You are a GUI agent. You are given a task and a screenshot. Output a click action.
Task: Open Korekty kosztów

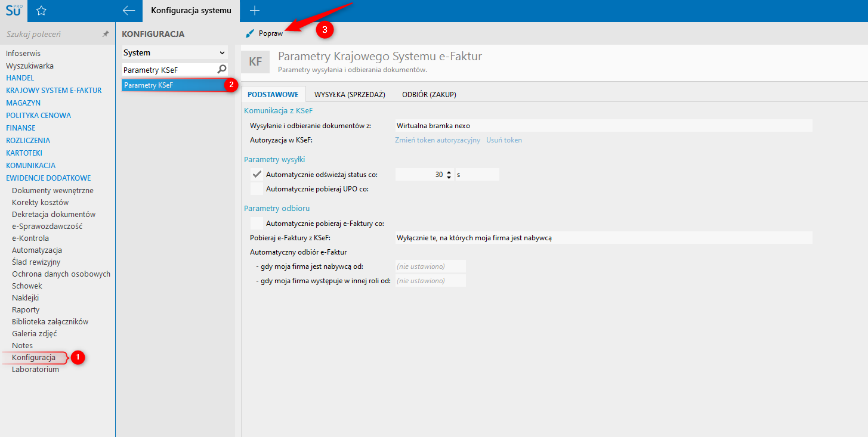(40, 203)
